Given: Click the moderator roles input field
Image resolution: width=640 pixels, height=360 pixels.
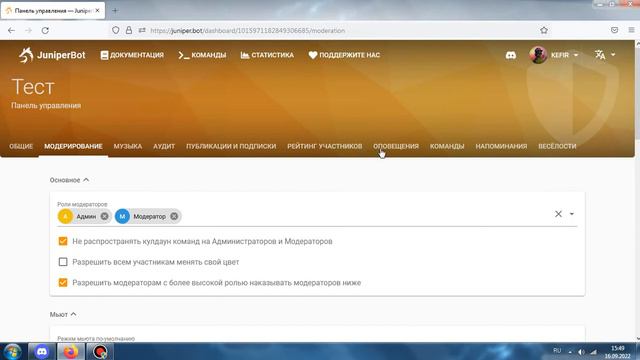Looking at the screenshot, I should pyautogui.click(x=317, y=214).
